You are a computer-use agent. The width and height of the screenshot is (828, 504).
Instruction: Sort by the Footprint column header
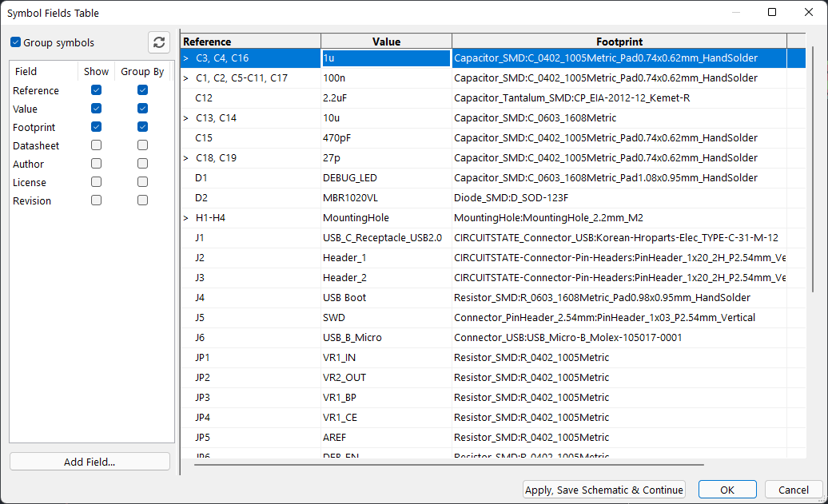pos(619,42)
